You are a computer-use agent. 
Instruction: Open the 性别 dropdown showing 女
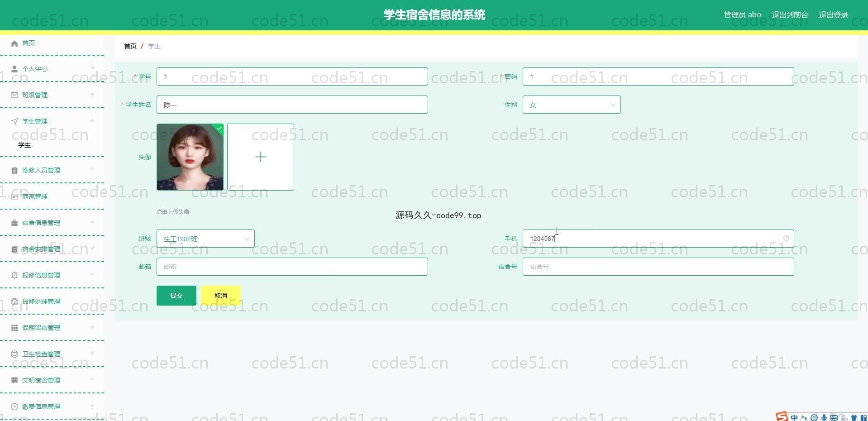[572, 105]
